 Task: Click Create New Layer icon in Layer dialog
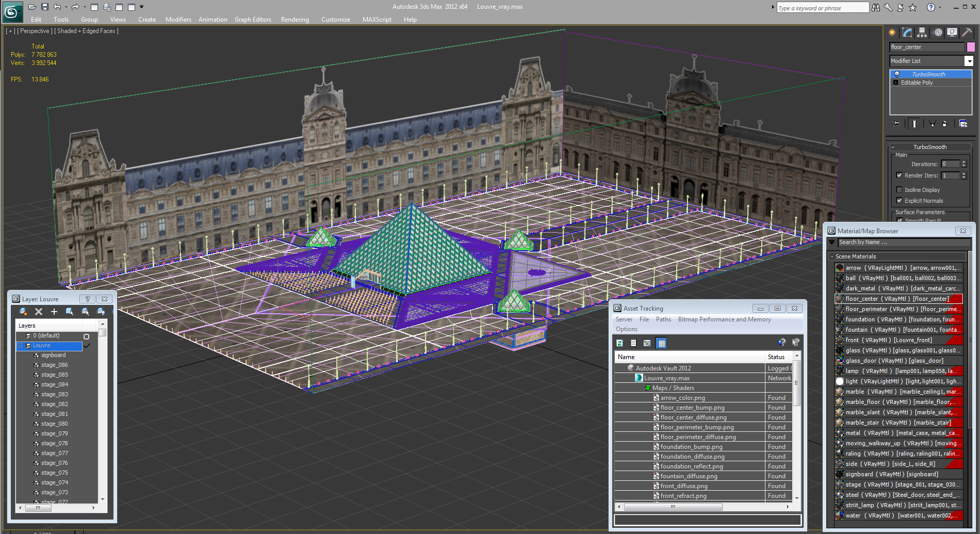click(23, 312)
